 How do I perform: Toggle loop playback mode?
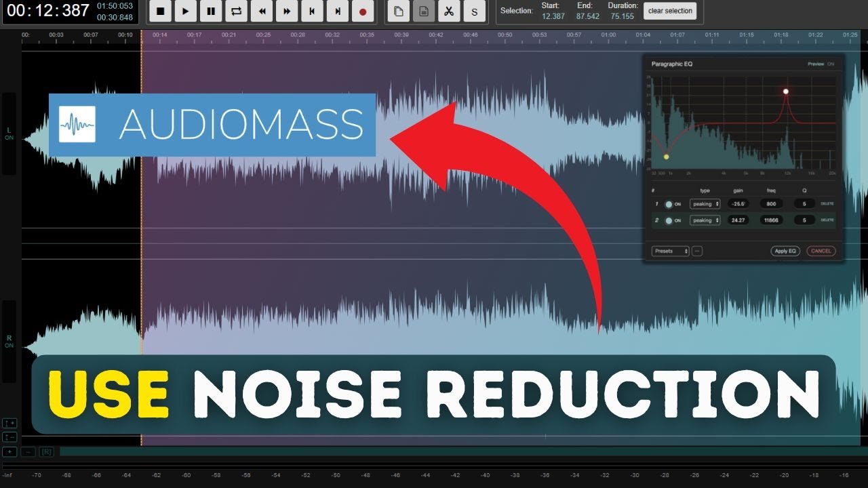coord(236,11)
